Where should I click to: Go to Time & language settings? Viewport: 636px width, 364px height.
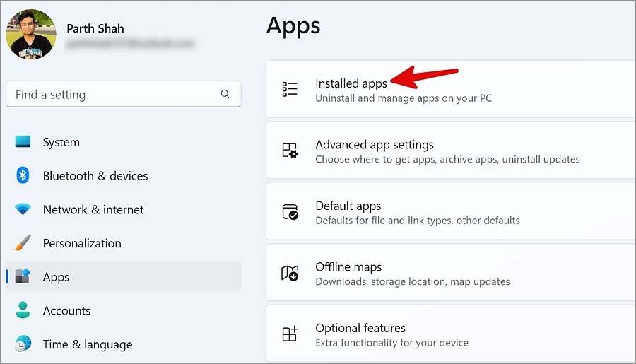coord(87,344)
